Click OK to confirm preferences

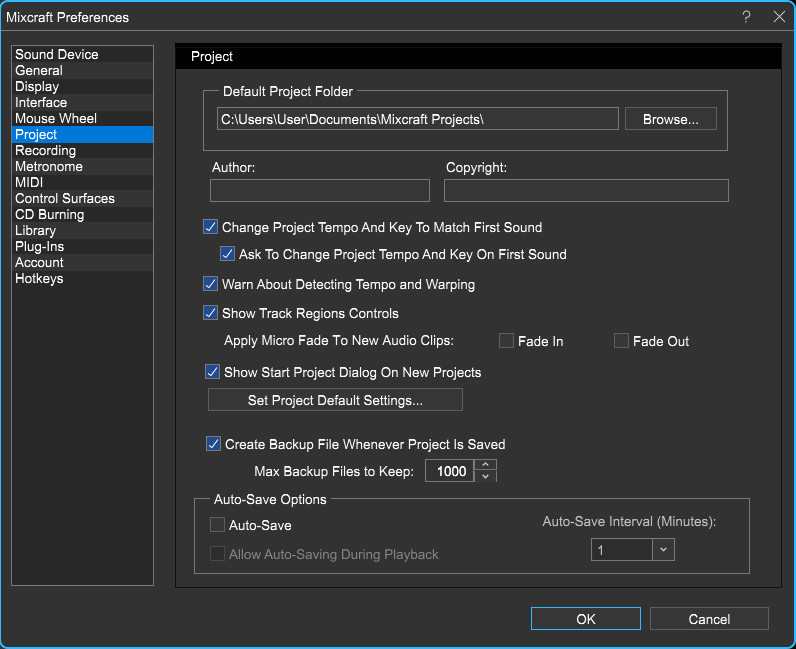tap(586, 619)
